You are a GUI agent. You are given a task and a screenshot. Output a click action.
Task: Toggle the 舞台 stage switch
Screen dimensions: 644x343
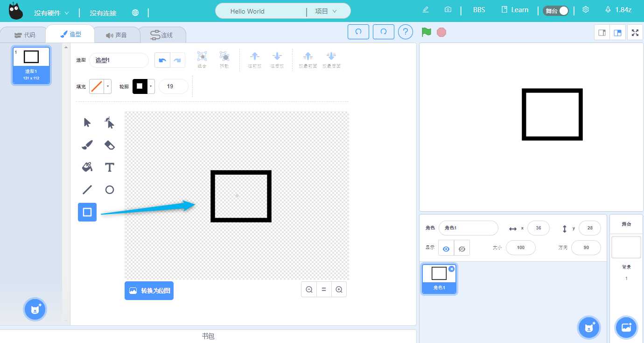[556, 10]
